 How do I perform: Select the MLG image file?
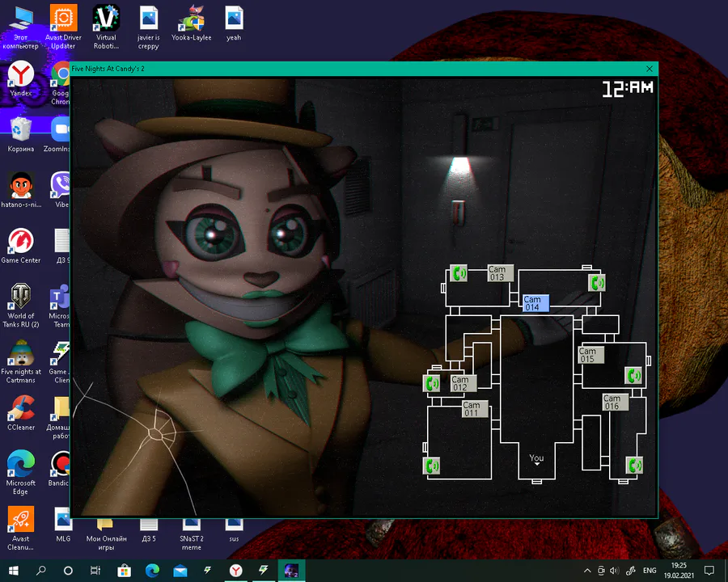[63, 525]
